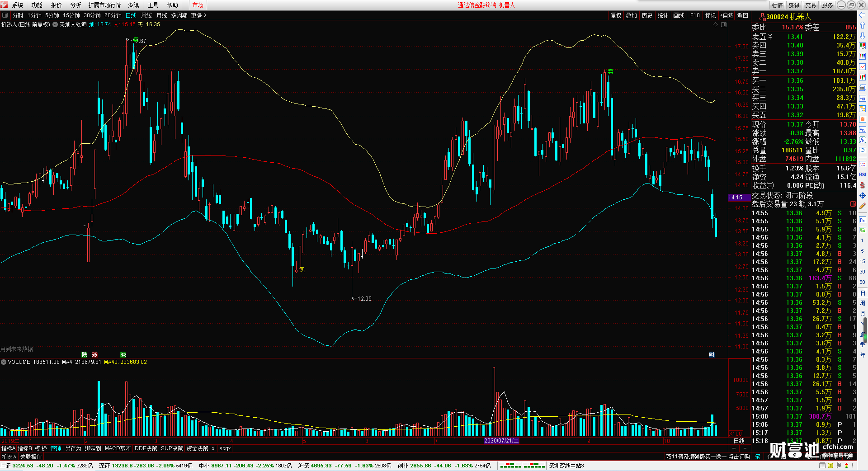The image size is (868, 471).
Task: Open the 市场 tab in title bar
Action: 198,5
